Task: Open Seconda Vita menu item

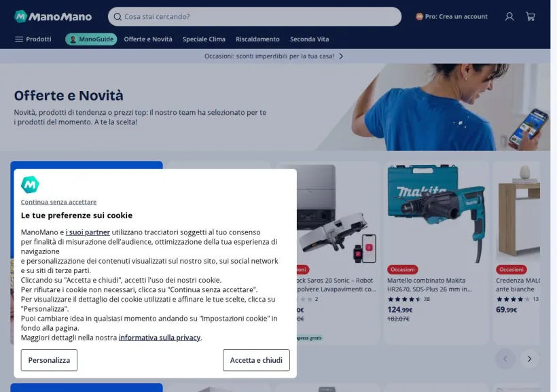Action: (309, 39)
